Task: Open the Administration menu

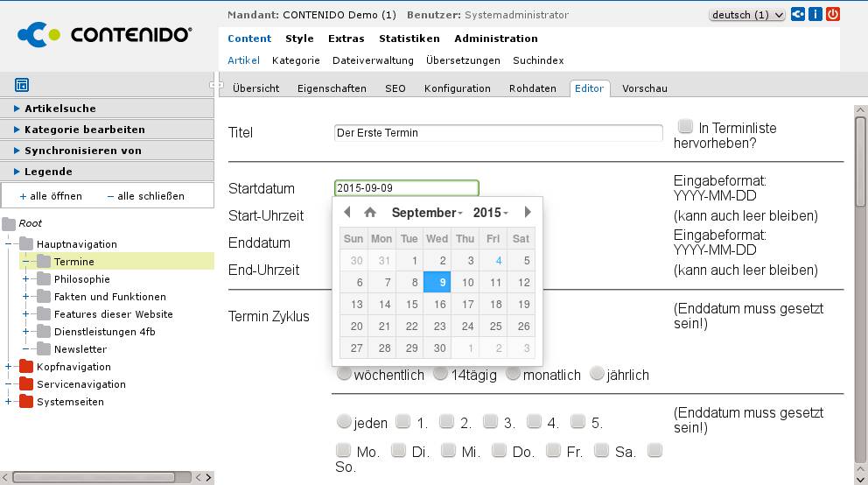Action: (x=495, y=39)
